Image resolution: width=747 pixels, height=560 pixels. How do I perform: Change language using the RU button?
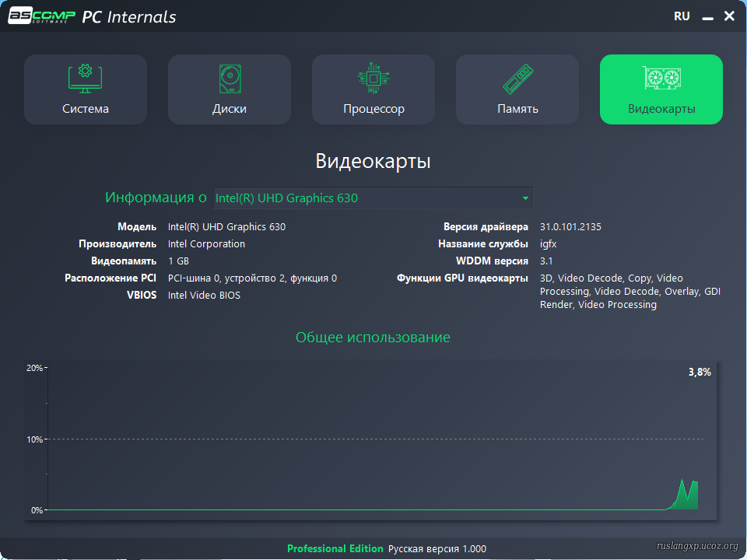click(x=682, y=16)
